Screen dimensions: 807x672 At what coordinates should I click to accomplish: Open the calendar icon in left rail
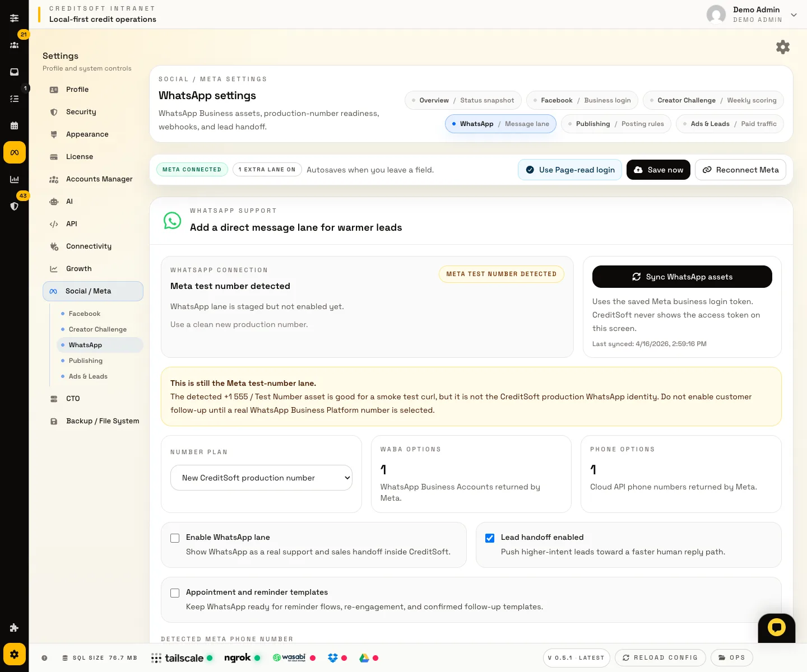15,125
